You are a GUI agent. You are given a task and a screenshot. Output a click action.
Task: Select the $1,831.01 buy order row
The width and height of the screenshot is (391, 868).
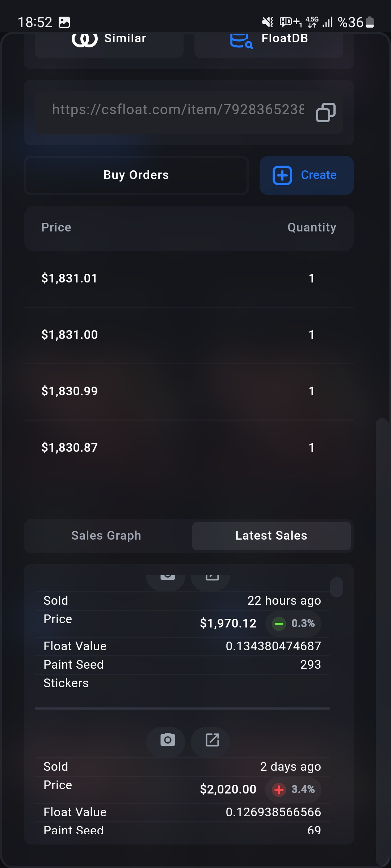click(189, 278)
